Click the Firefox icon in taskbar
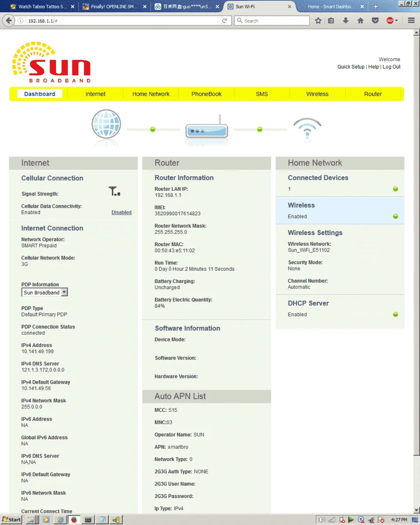This screenshot has width=420, height=525. click(x=74, y=520)
